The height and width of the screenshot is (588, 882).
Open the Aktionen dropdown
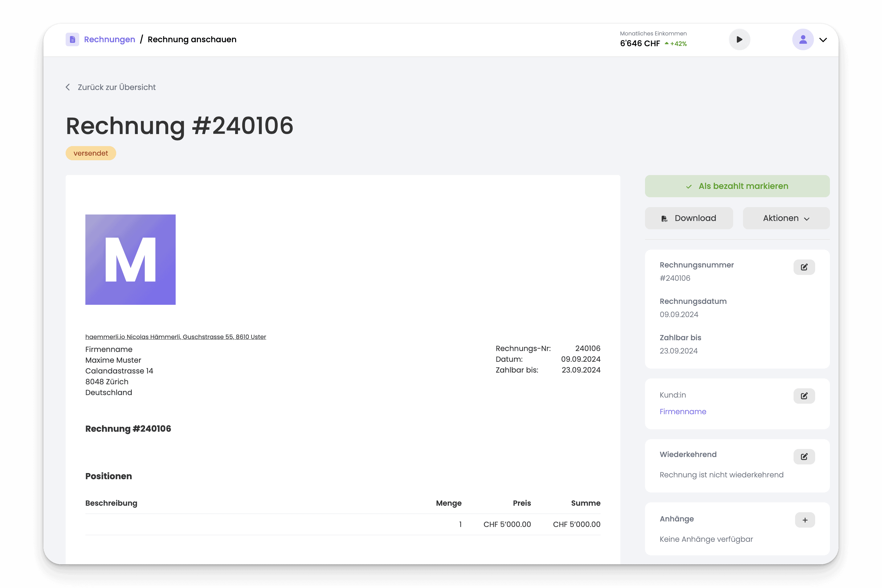[x=786, y=218]
